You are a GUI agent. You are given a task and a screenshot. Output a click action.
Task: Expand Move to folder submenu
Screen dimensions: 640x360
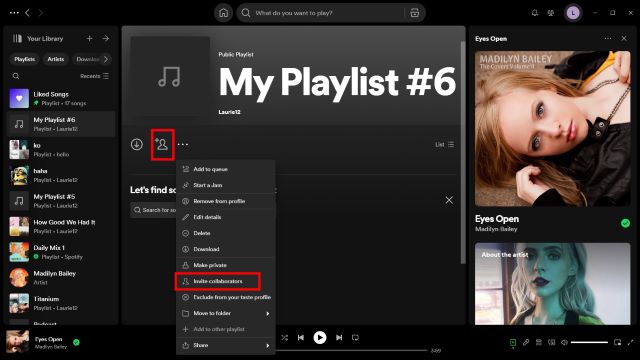click(226, 313)
